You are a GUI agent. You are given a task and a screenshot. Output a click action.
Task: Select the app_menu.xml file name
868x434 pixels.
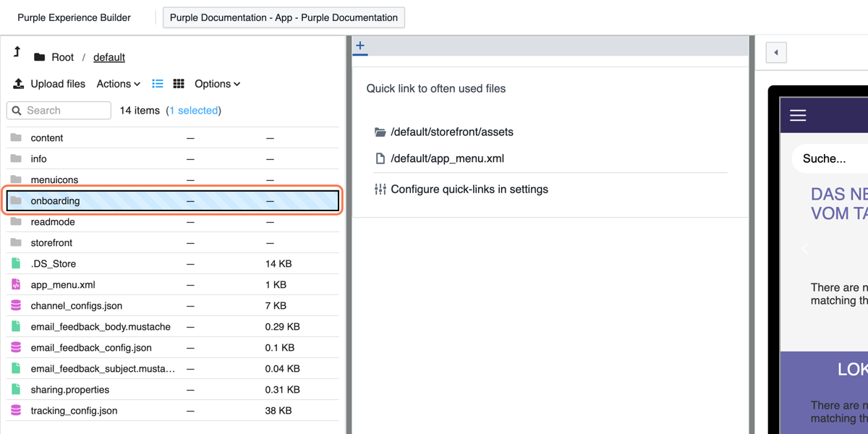pos(63,285)
